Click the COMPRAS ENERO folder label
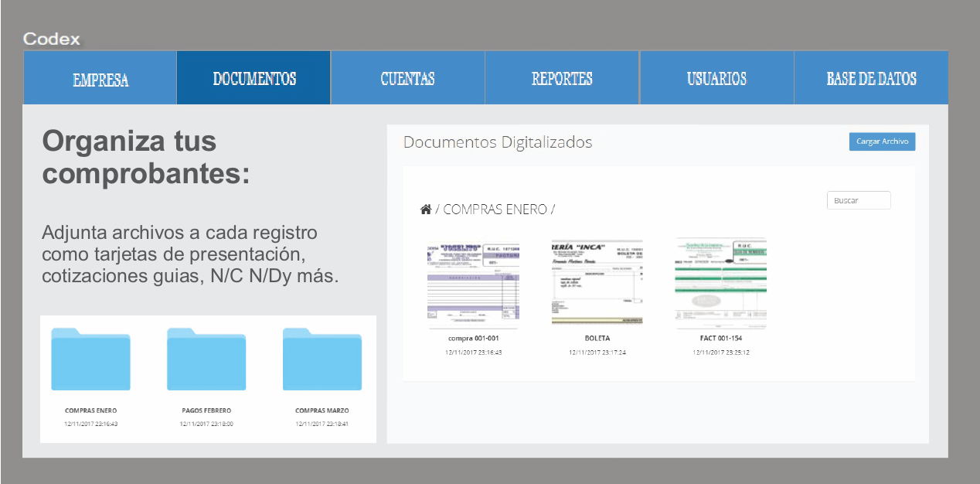Screen dimensions: 980x484 point(91,411)
